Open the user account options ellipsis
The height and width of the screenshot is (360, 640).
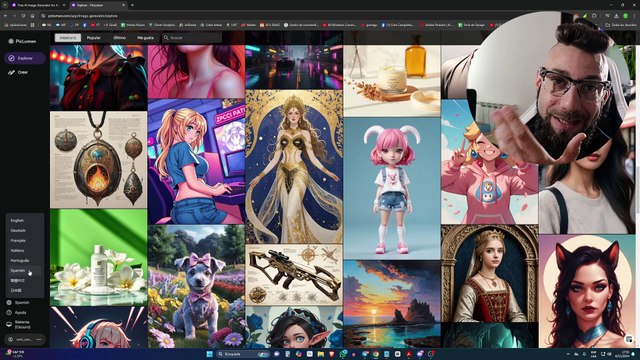tap(39, 339)
